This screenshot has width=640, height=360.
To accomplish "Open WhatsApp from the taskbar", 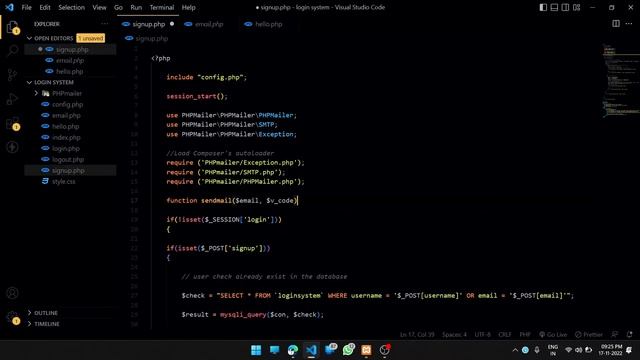I will point(348,350).
